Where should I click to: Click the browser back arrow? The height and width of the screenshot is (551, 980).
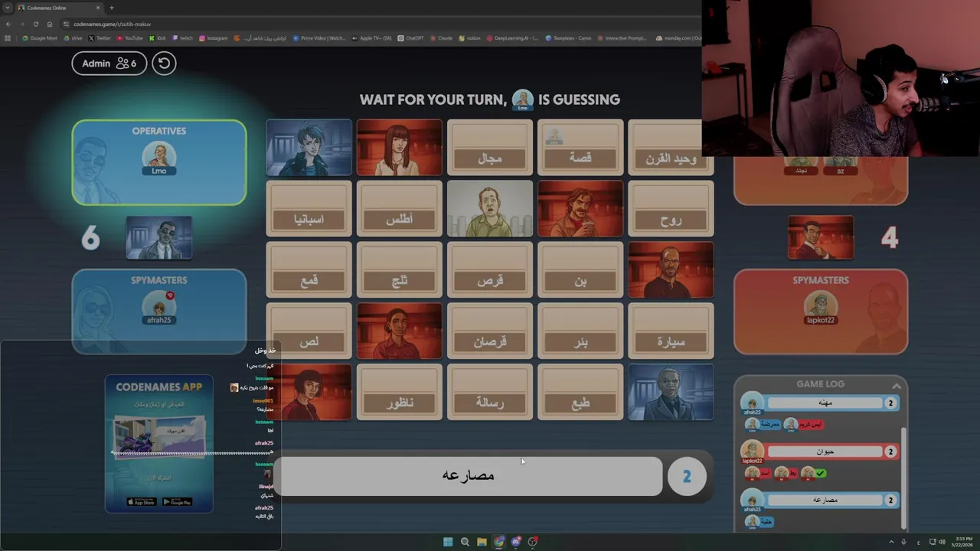(8, 24)
